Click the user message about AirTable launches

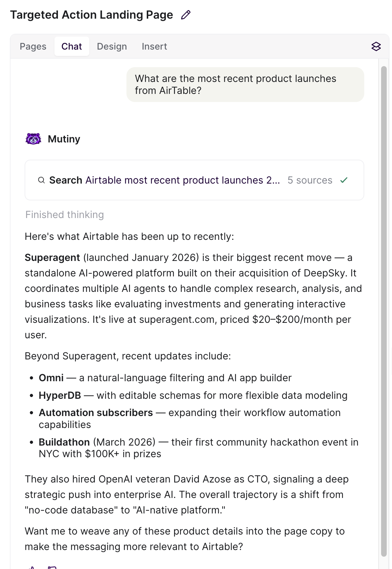pos(245,84)
